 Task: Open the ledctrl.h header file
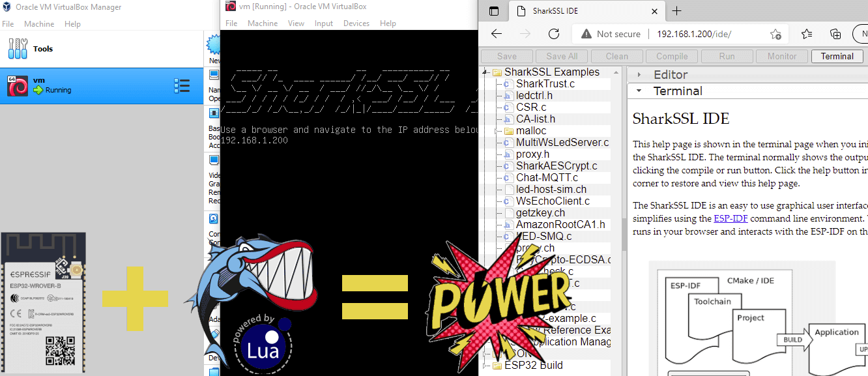[x=534, y=96]
